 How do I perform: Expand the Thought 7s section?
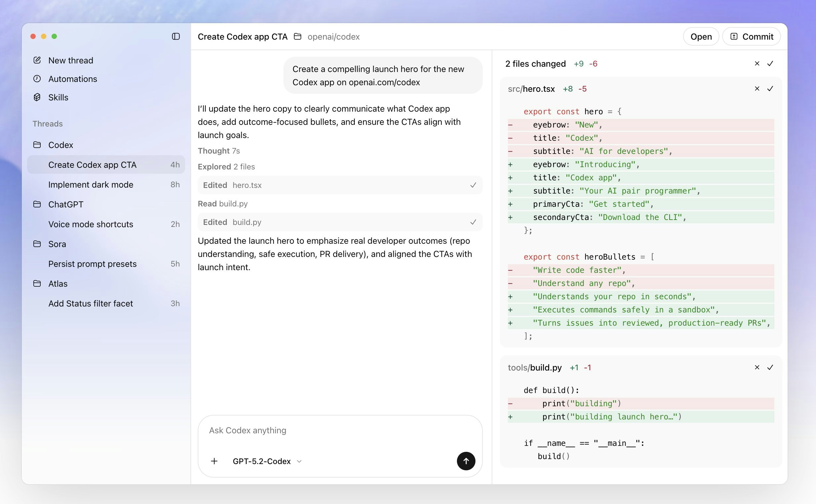(219, 151)
